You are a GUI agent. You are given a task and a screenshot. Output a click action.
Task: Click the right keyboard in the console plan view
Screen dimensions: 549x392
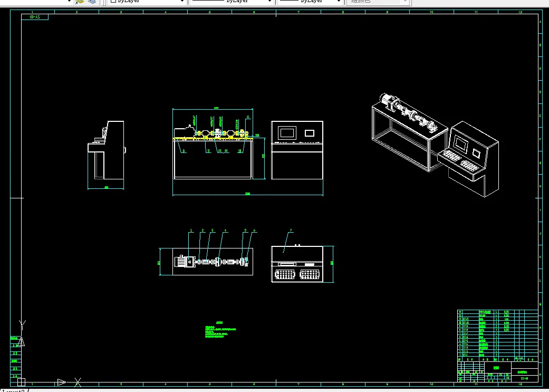pyautogui.click(x=310, y=274)
